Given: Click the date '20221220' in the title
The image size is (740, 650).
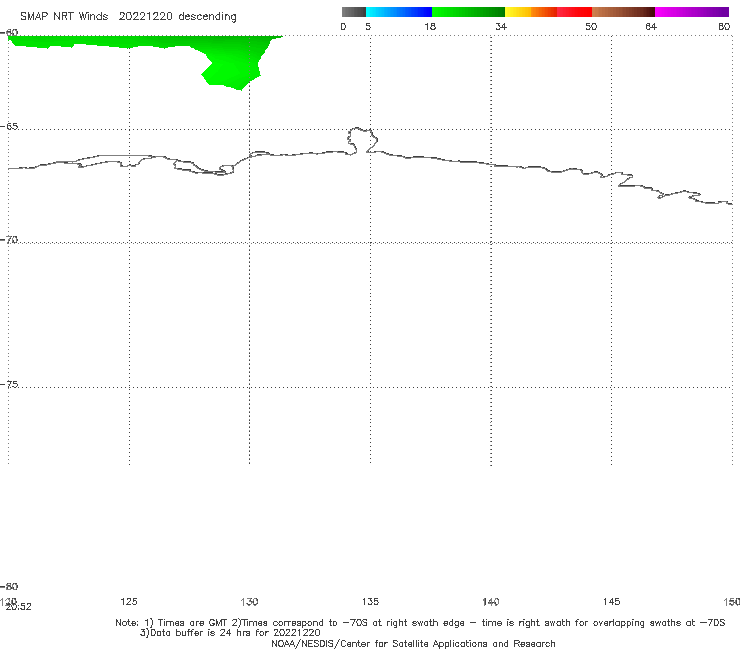Looking at the screenshot, I should coord(145,17).
